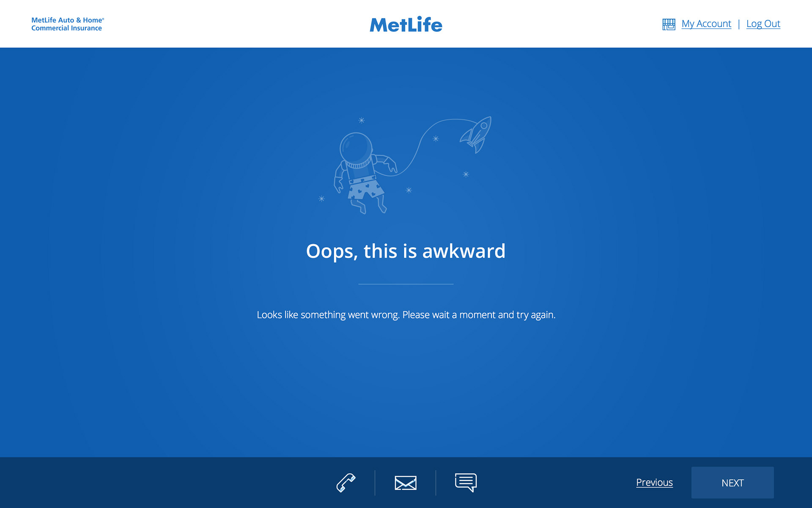Click the rocket illustration
812x508 pixels.
[x=477, y=133]
